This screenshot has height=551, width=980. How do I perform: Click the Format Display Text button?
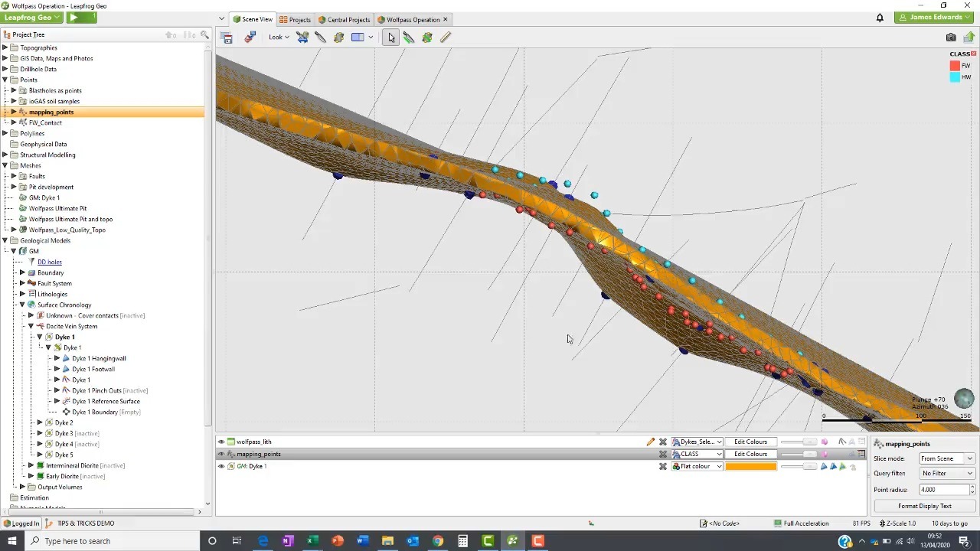(924, 506)
